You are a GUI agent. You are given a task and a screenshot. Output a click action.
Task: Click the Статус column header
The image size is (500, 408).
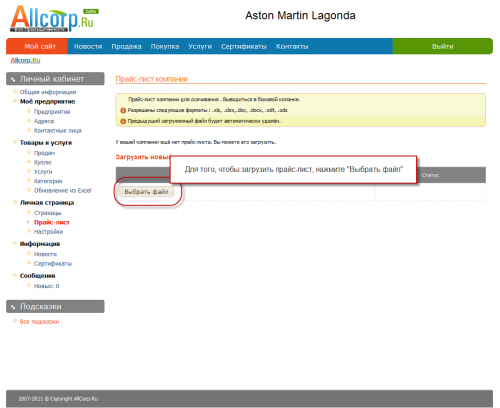click(430, 175)
